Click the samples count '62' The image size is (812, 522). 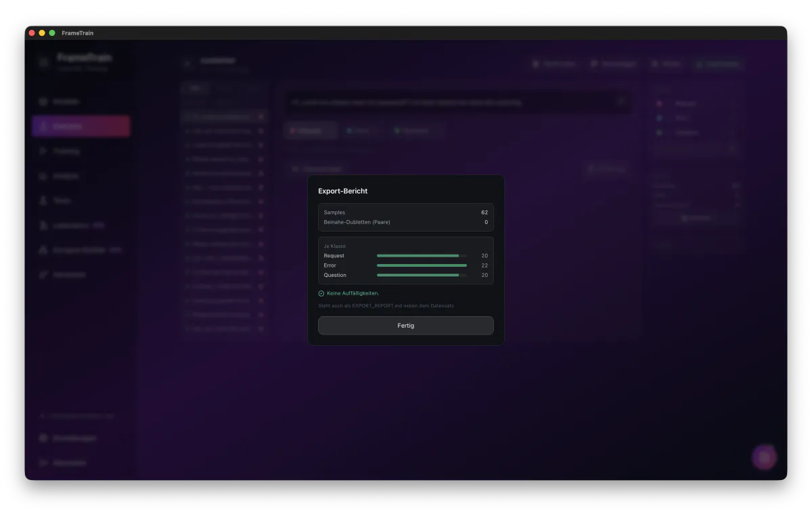pyautogui.click(x=484, y=213)
